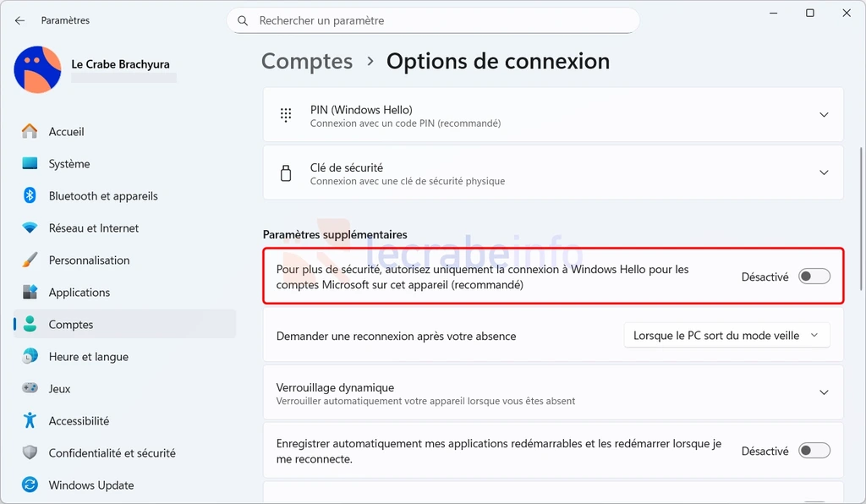Image resolution: width=866 pixels, height=504 pixels.
Task: Click the search magnifier icon
Action: pyautogui.click(x=243, y=20)
